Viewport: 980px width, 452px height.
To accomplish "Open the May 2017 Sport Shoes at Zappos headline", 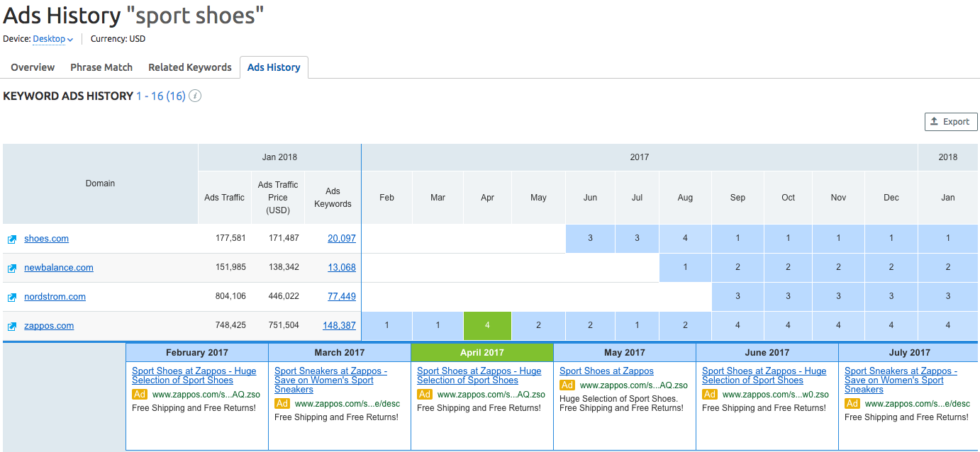I will pyautogui.click(x=606, y=371).
